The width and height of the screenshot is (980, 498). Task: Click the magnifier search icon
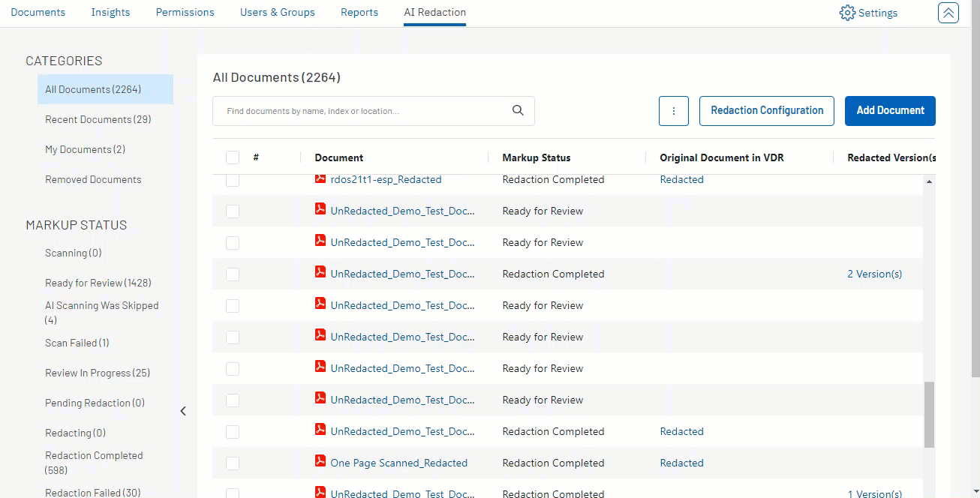coord(518,110)
